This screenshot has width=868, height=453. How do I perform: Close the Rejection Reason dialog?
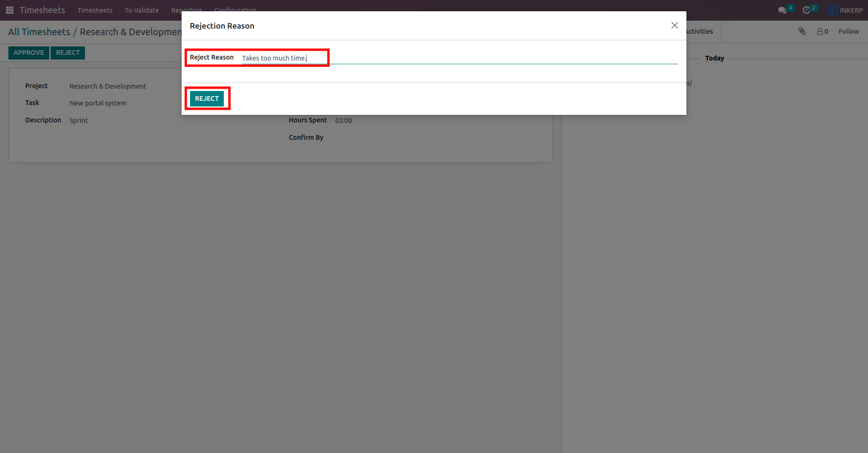pos(674,25)
